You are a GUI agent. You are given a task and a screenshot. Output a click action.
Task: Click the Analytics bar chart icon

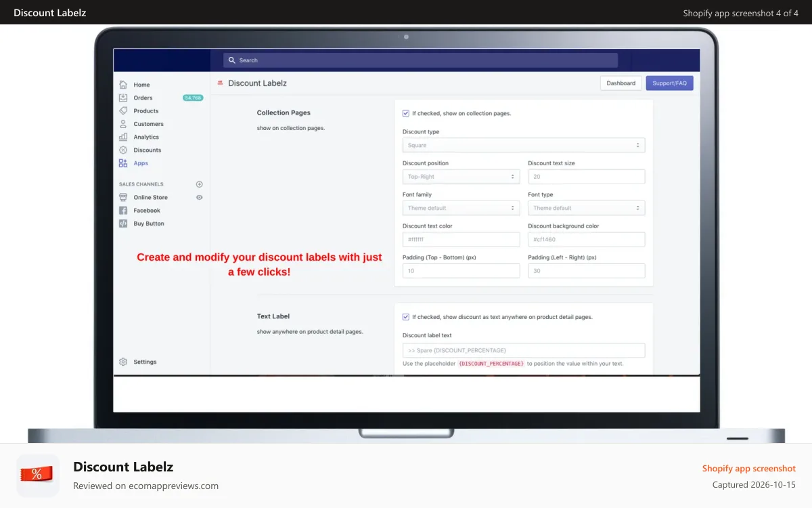[x=123, y=137]
